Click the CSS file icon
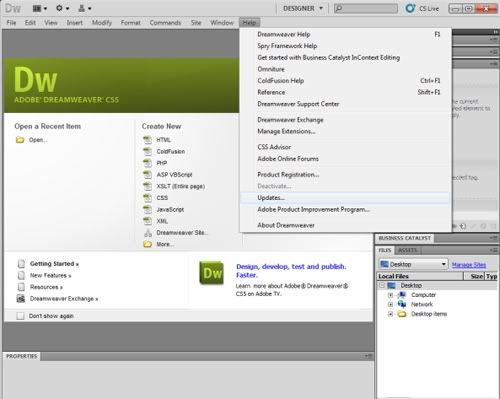This screenshot has width=500, height=399. [147, 198]
